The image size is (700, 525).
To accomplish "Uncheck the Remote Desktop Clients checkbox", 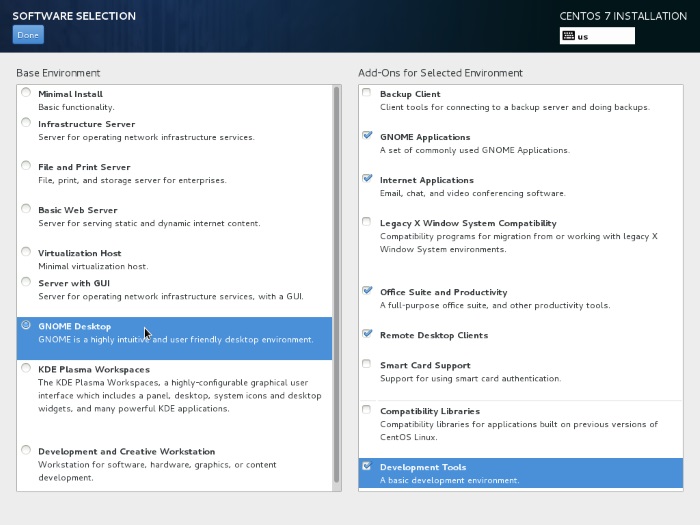I will point(367,334).
